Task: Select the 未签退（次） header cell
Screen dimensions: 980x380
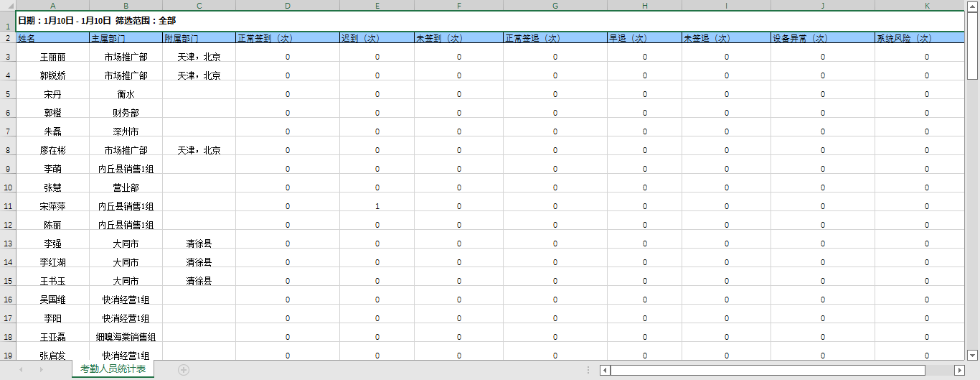Action: 726,38
